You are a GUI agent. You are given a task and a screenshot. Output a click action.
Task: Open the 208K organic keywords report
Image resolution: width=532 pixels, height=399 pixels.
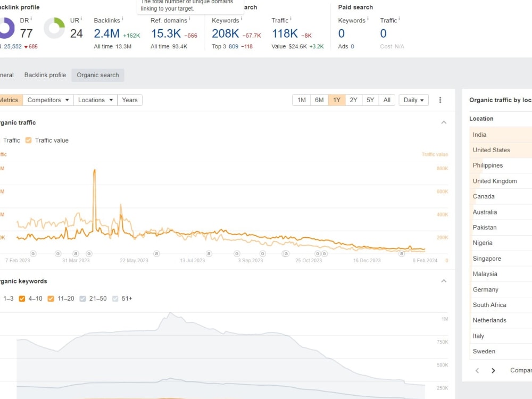click(x=225, y=34)
